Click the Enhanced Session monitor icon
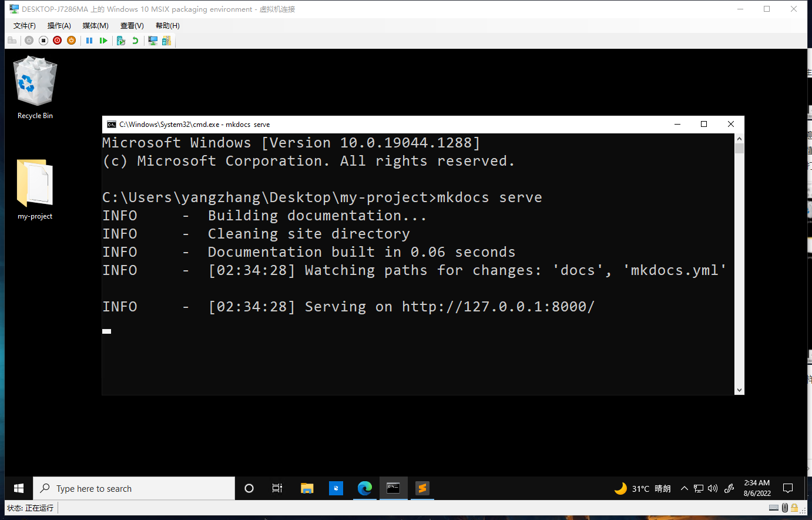 [x=153, y=41]
